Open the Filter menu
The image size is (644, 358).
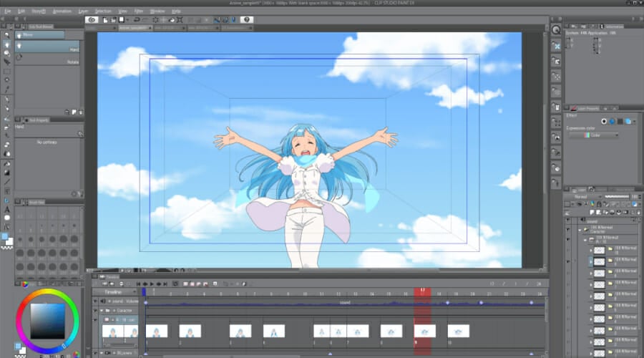pos(139,11)
